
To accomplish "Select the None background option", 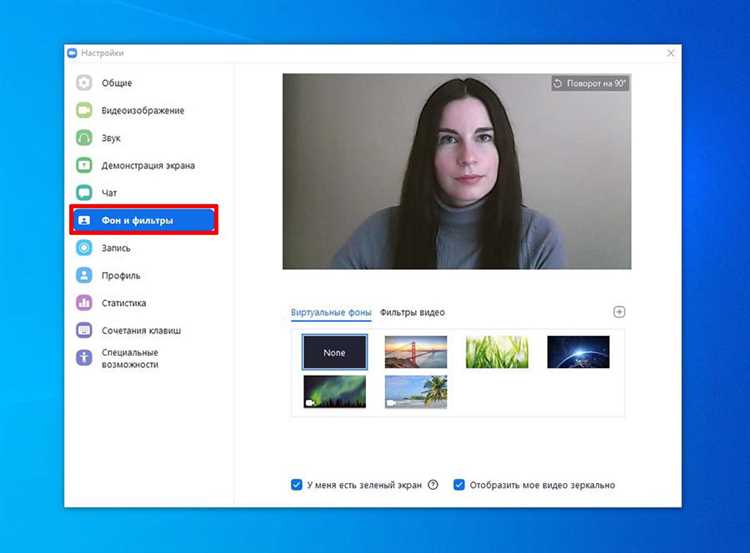I will [334, 352].
